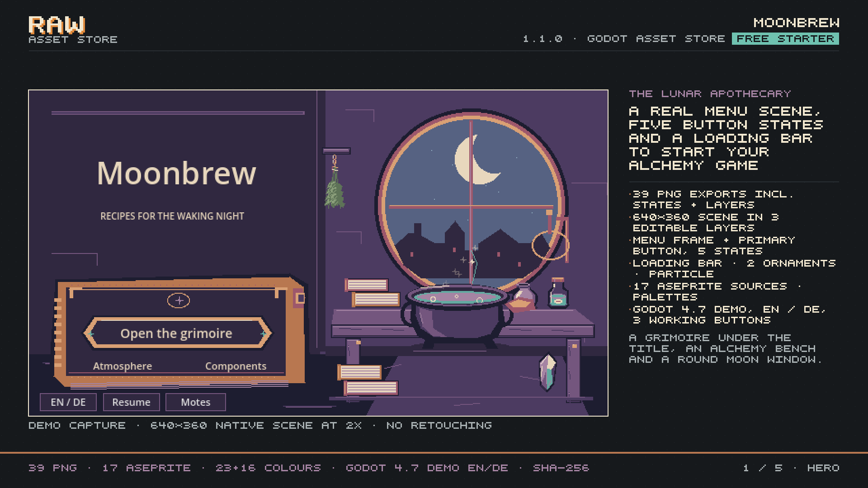The height and width of the screenshot is (488, 868).
Task: Click the plus ornament above grimoire button
Action: [179, 300]
